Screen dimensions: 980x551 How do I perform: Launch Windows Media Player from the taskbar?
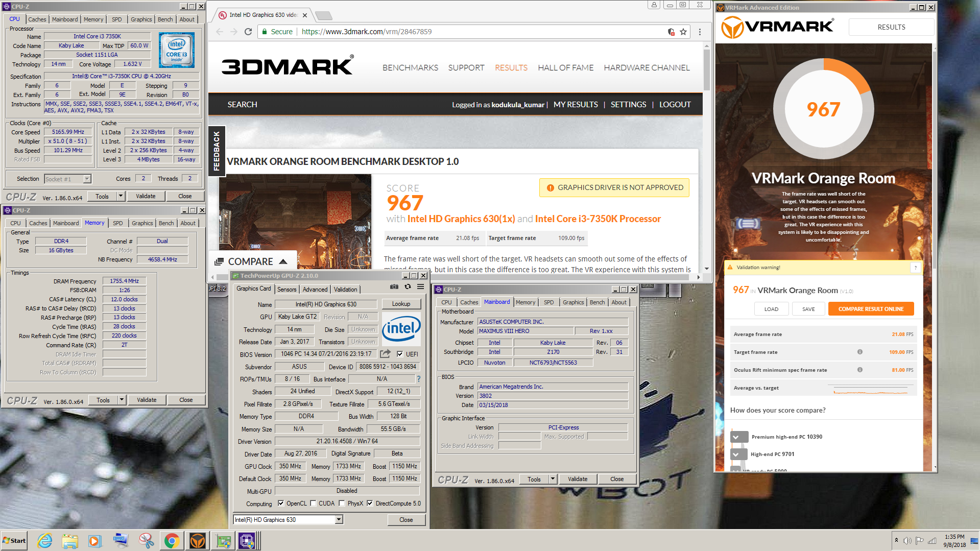click(95, 541)
